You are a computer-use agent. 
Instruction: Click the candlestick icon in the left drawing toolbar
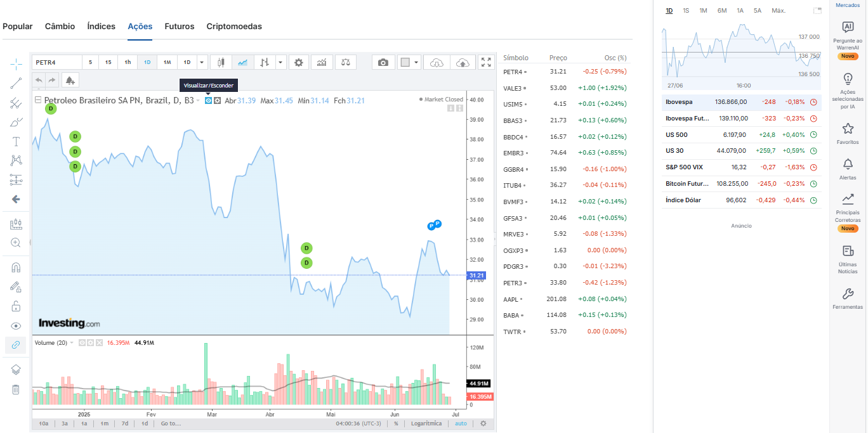click(x=16, y=224)
